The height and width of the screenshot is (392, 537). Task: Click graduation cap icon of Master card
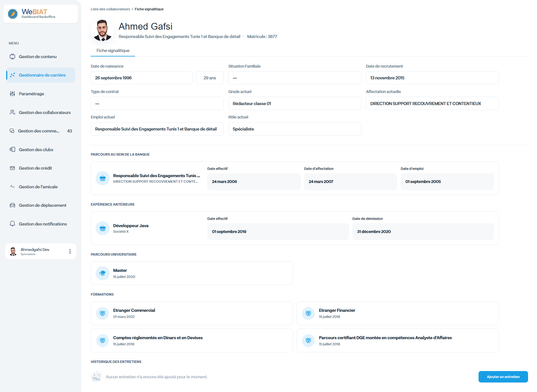click(103, 273)
